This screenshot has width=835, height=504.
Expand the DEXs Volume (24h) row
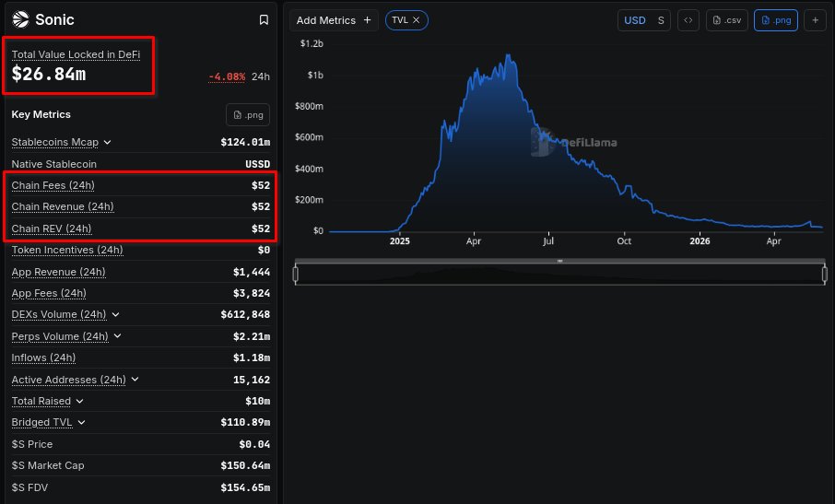point(115,314)
